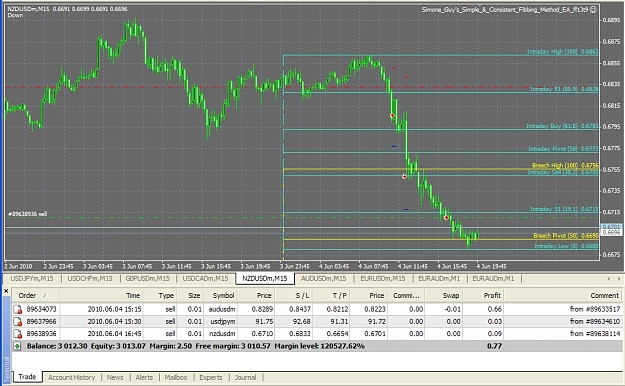Switch to USDCHFm,M15 chart tab

pyautogui.click(x=90, y=278)
